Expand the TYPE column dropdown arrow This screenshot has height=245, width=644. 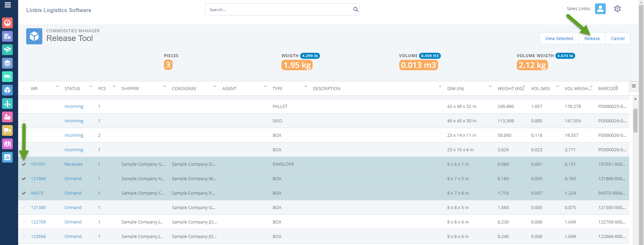click(306, 87)
